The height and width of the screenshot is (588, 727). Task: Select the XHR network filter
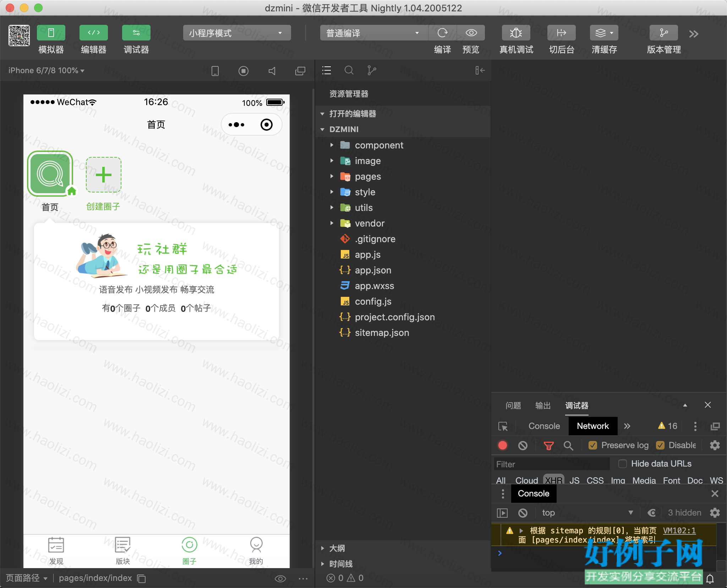tap(554, 480)
